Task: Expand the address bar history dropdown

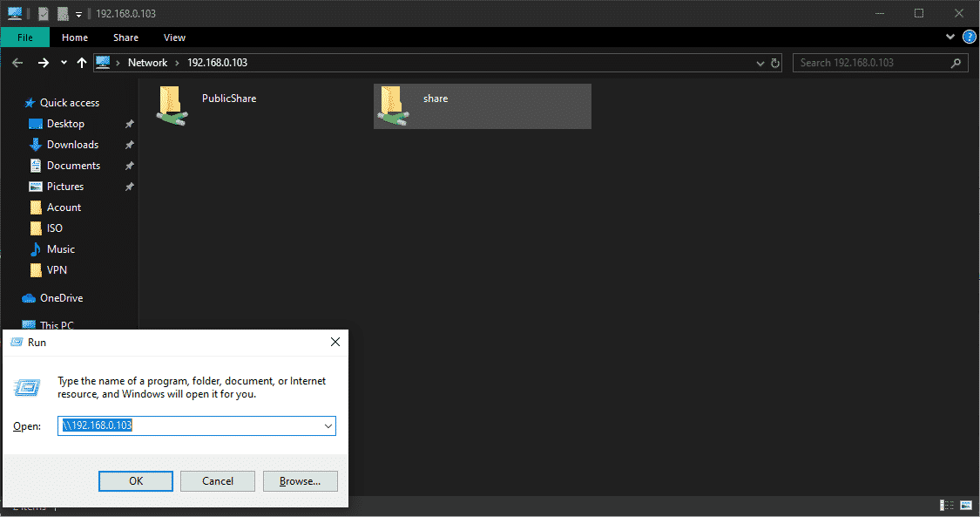Action: click(760, 63)
